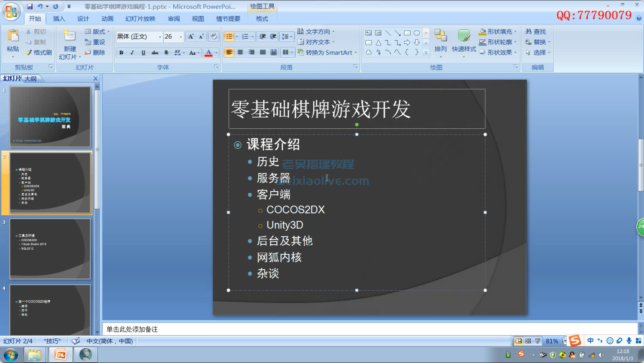Switch to slide sorter view

(x=528, y=341)
